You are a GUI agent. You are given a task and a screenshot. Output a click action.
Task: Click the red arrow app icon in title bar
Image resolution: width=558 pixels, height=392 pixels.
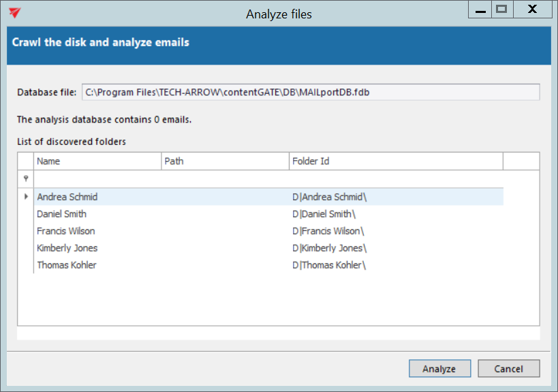[15, 13]
